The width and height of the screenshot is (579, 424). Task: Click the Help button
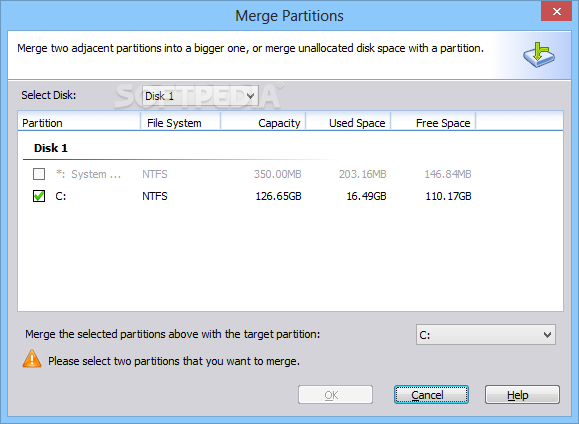tap(522, 395)
